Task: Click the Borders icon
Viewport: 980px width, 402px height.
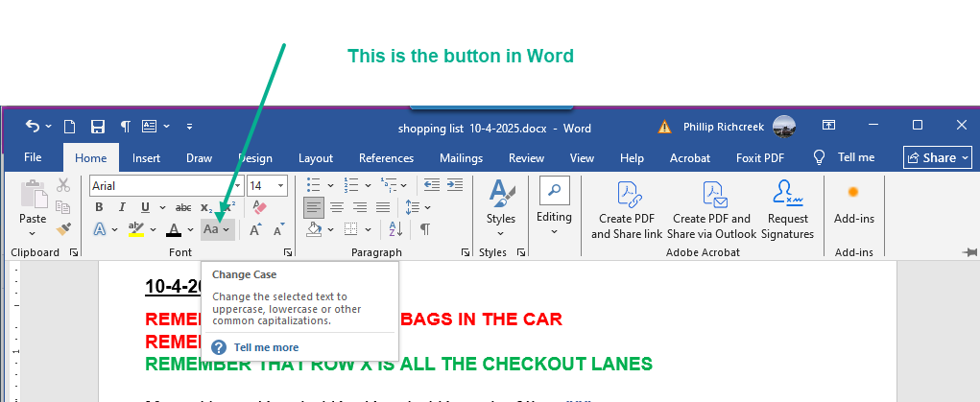Action: [x=351, y=229]
